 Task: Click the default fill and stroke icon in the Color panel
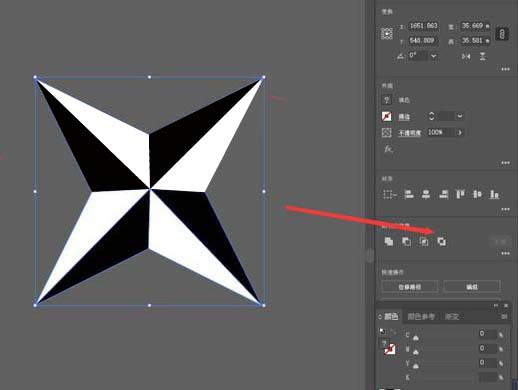[382, 331]
